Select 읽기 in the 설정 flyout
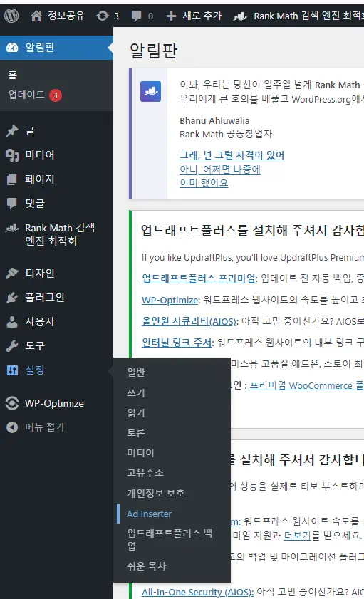 (x=136, y=412)
